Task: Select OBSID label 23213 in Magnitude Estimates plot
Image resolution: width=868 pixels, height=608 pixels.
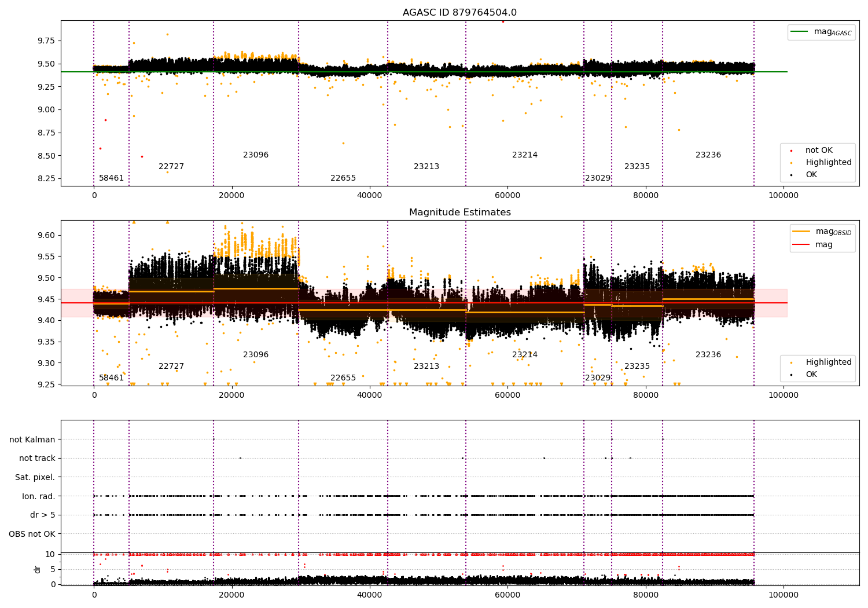Action: coord(426,367)
